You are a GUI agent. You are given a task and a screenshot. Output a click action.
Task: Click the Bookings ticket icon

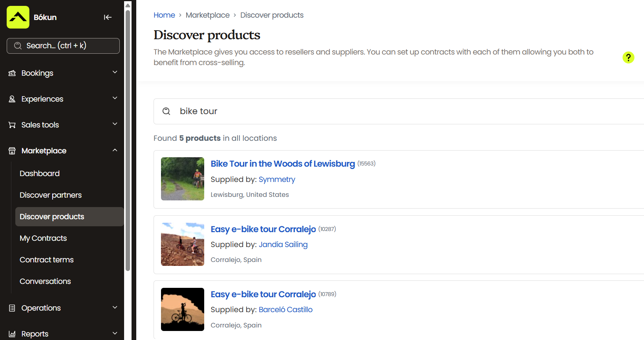[12, 73]
